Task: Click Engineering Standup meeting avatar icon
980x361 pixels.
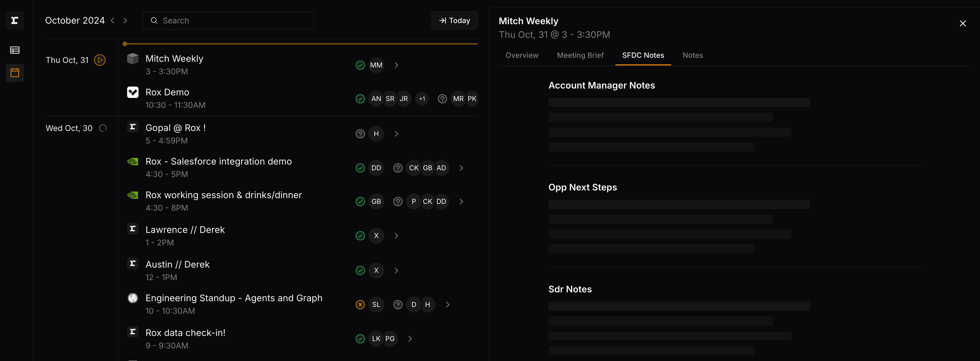Action: point(133,298)
